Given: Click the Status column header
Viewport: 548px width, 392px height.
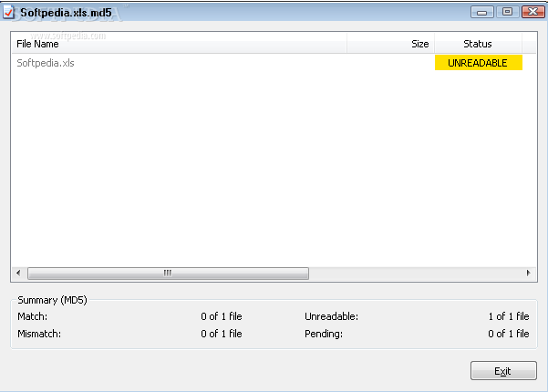Looking at the screenshot, I should pyautogui.click(x=478, y=44).
